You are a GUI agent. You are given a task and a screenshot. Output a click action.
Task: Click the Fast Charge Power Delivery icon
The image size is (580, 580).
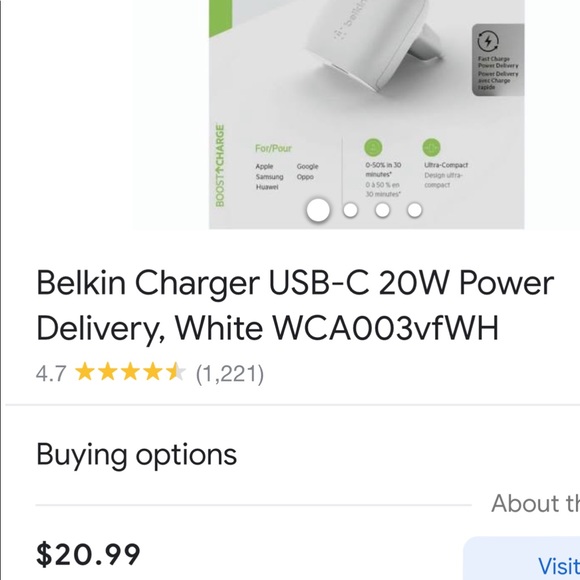[488, 41]
